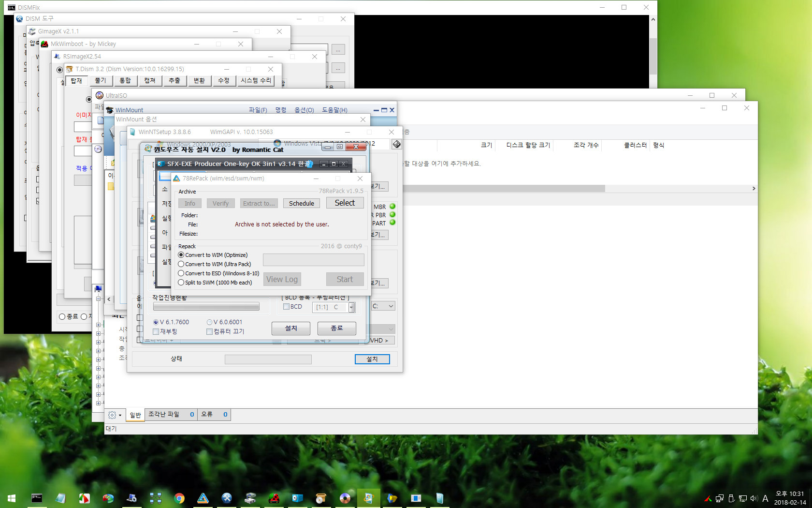This screenshot has height=508, width=812.
Task: Click the scroll right arrow of the list
Action: (754, 189)
